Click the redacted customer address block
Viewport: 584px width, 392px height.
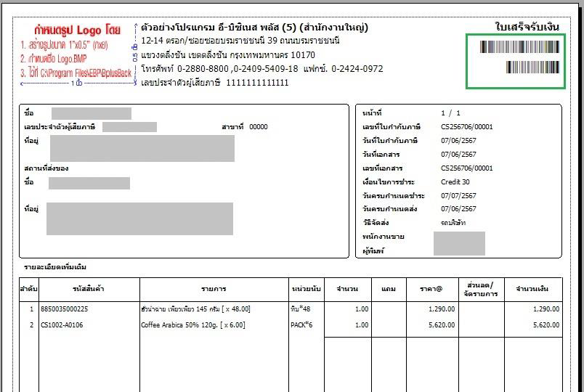pyautogui.click(x=142, y=148)
